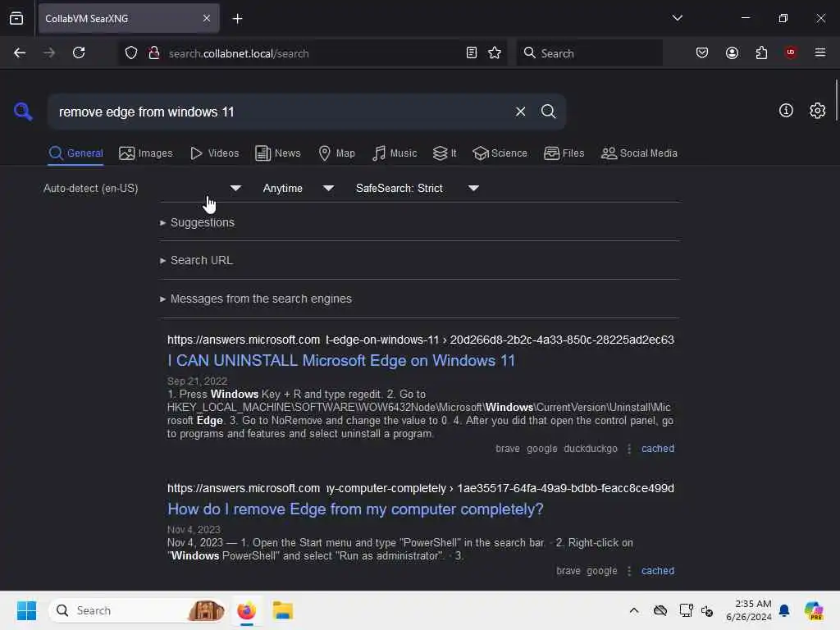Viewport: 840px width, 630px height.
Task: Open the Anytime time range dropdown
Action: 299,188
